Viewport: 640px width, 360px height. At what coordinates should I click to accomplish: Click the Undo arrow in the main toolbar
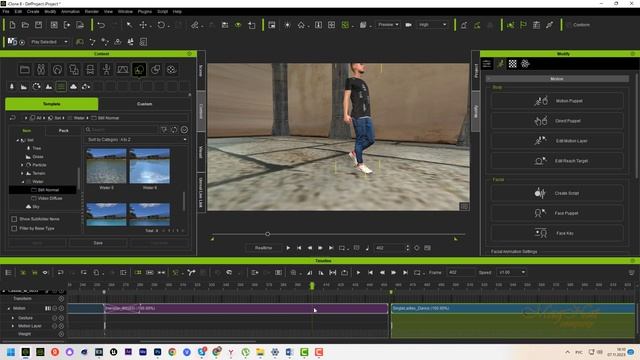coord(101,25)
